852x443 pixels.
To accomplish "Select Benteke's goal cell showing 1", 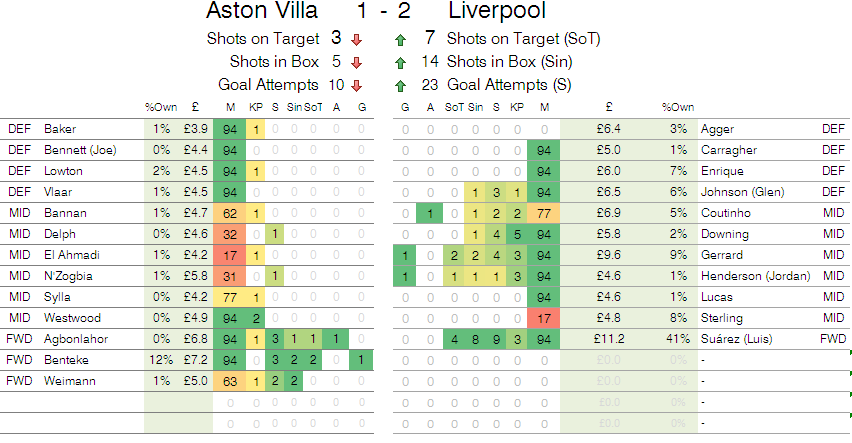I will (x=361, y=360).
